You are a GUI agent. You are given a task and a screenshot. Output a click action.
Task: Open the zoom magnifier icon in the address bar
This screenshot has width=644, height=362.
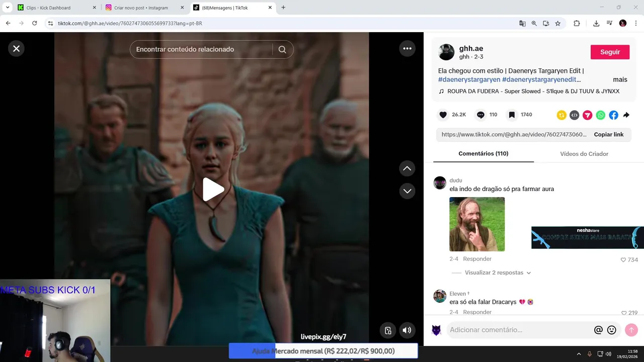coord(534,23)
